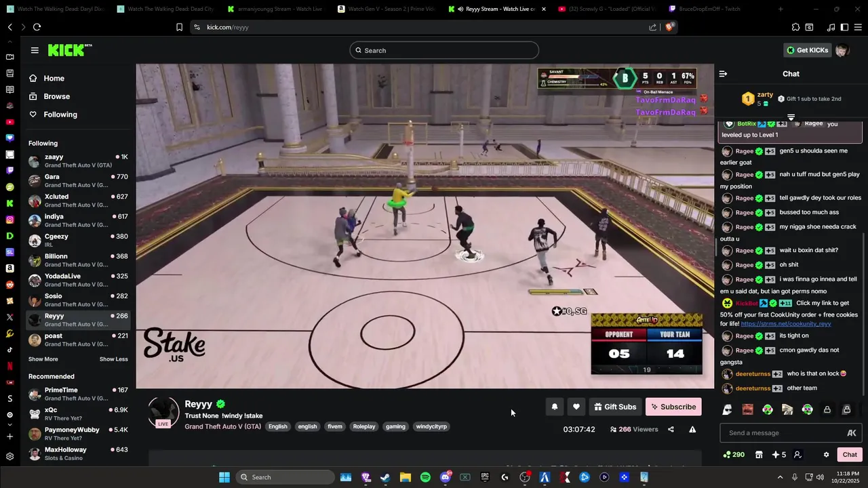
Task: Open the Netflix icon in browser sidebar
Action: [9, 366]
